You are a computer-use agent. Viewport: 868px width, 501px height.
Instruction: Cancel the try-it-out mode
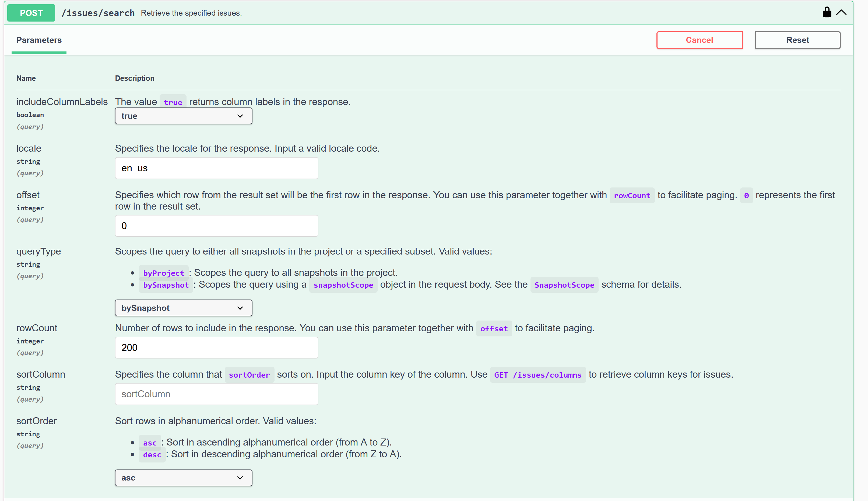point(699,40)
